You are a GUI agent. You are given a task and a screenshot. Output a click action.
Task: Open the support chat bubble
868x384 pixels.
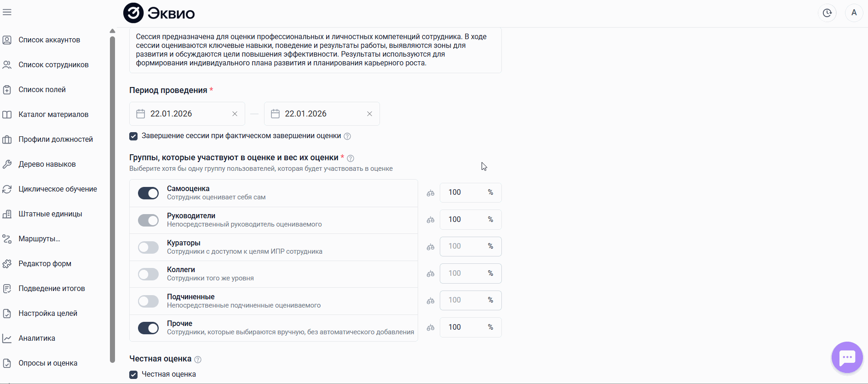847,357
